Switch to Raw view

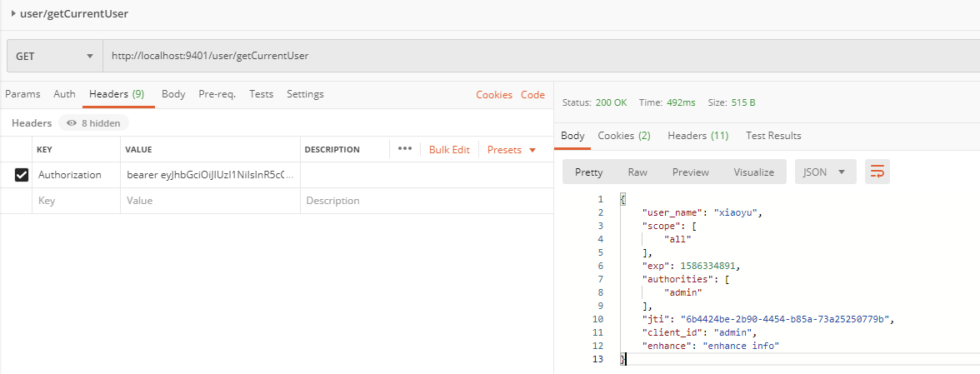point(637,172)
